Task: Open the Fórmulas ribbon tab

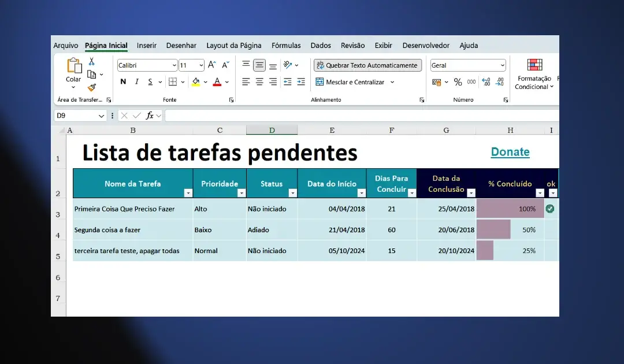Action: (x=286, y=46)
